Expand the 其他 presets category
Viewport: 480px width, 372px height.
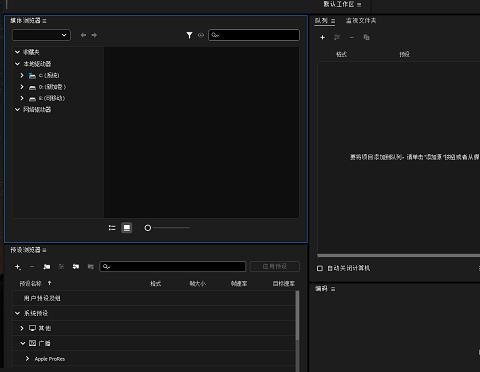[x=22, y=328]
